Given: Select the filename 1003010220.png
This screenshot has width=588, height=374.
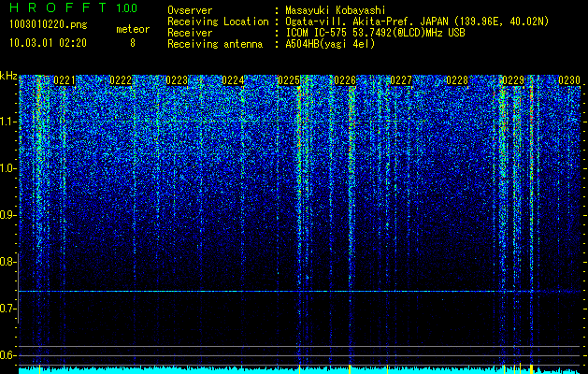Looking at the screenshot, I should coord(49,25).
